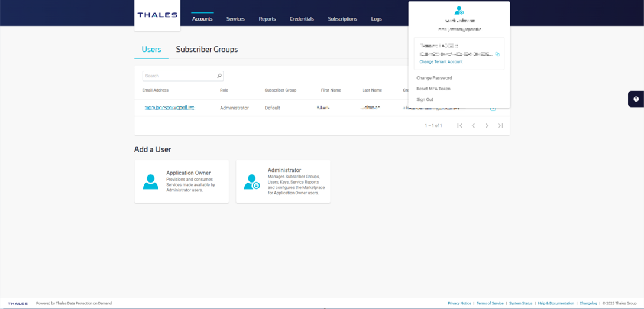
Task: Click the search magnifier icon
Action: click(x=219, y=76)
